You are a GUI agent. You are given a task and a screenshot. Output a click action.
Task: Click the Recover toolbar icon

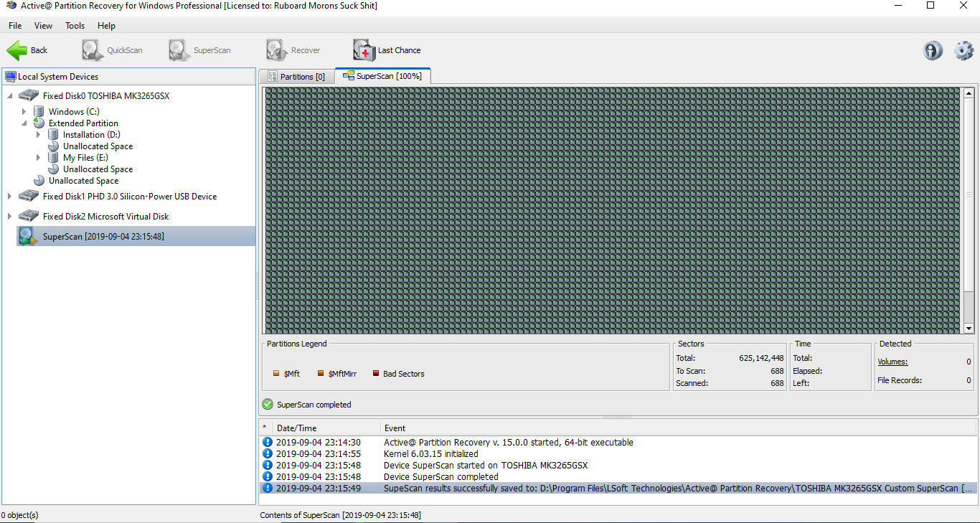(x=277, y=50)
